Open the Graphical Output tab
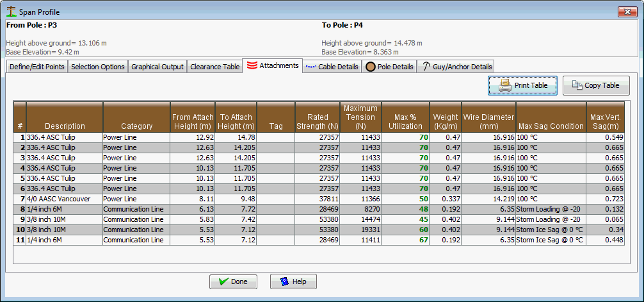 [x=157, y=67]
